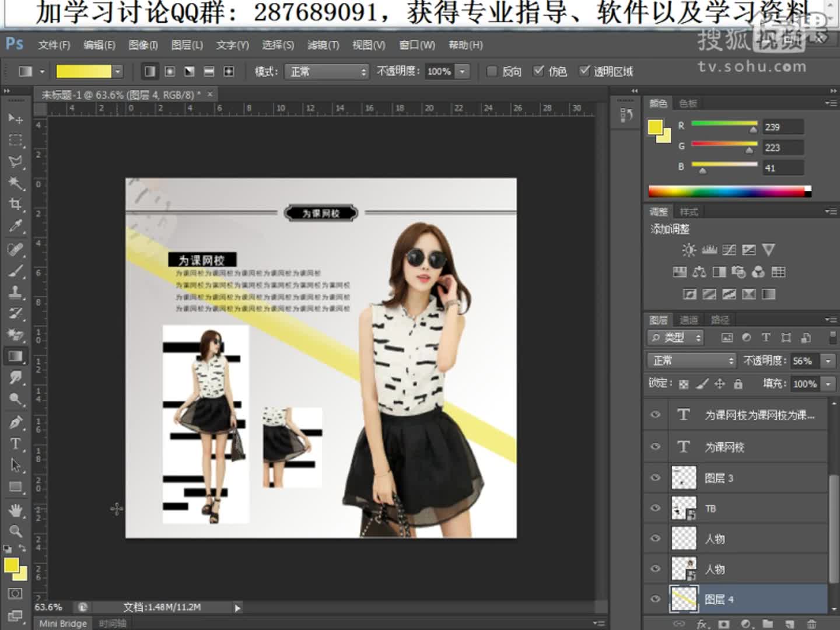The height and width of the screenshot is (630, 840).
Task: Open the layer blend mode 正常 dropdown
Action: (x=691, y=360)
